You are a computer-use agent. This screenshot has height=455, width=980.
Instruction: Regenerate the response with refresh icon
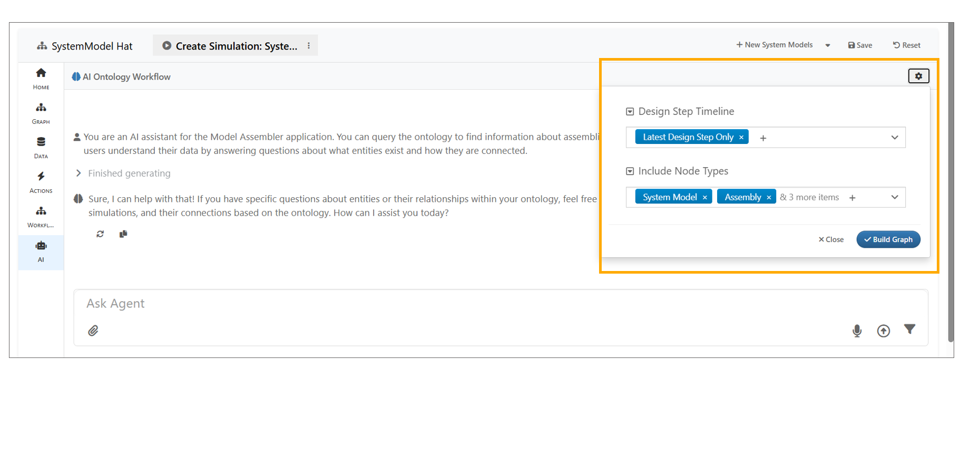tap(100, 234)
